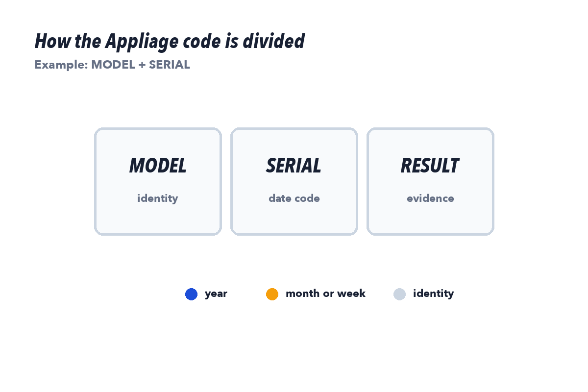Click the month or week legend label
588x392 pixels.
325,293
